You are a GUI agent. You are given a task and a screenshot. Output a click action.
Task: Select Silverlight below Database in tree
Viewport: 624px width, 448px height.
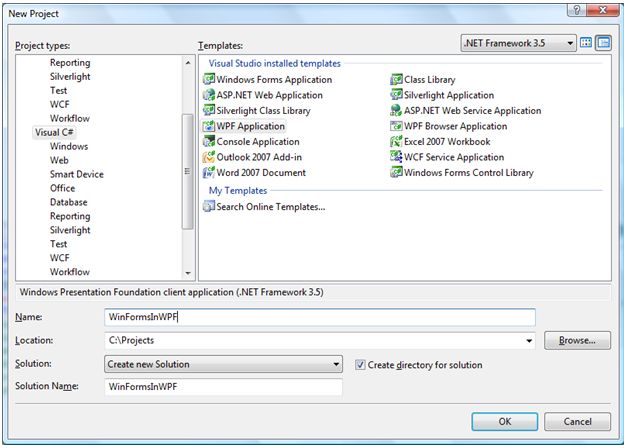[70, 230]
